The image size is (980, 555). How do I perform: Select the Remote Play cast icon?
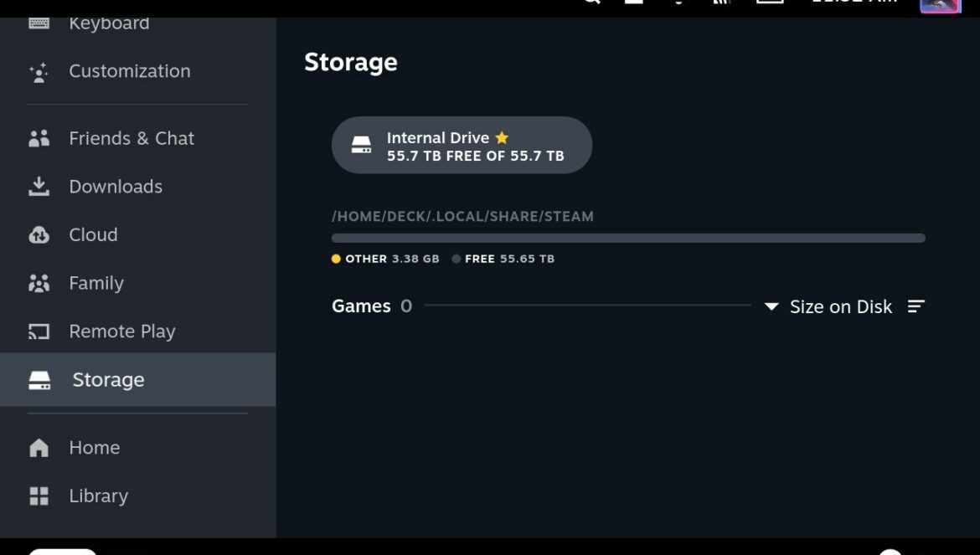[39, 331]
